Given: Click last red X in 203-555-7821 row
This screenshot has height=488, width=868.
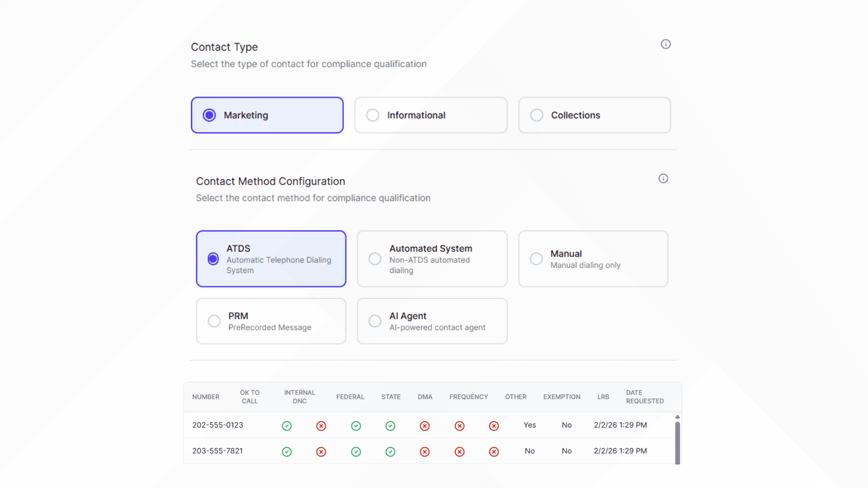Looking at the screenshot, I should pos(494,451).
